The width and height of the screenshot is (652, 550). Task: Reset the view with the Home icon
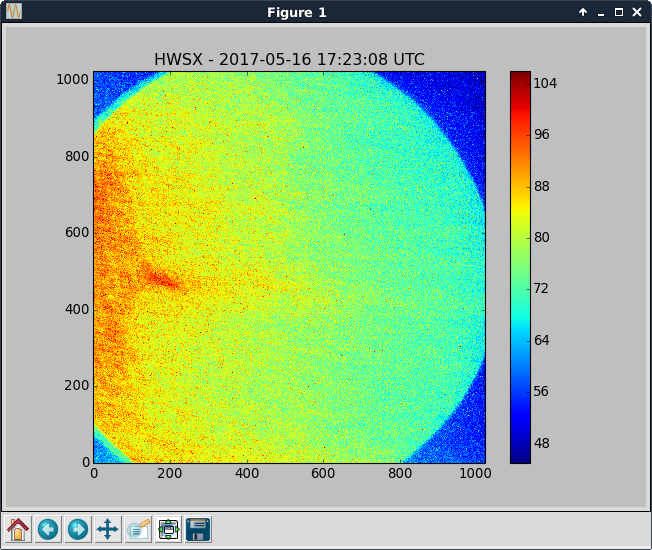pyautogui.click(x=18, y=529)
